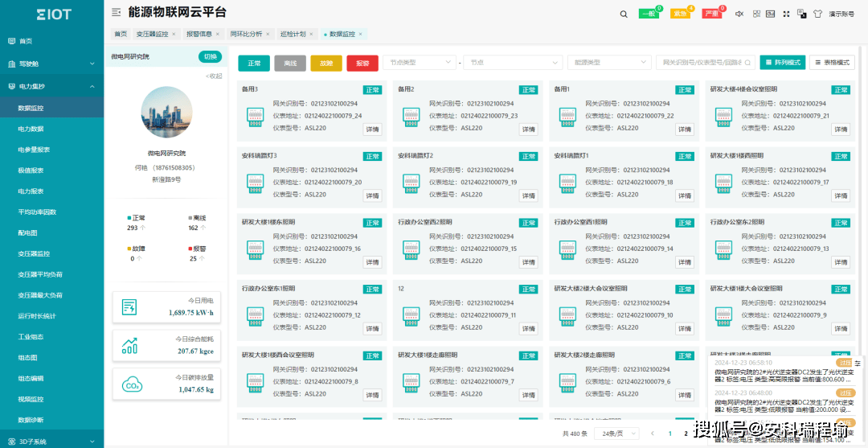868x448 pixels.
Task: Click the gateway search input field
Action: pos(706,63)
